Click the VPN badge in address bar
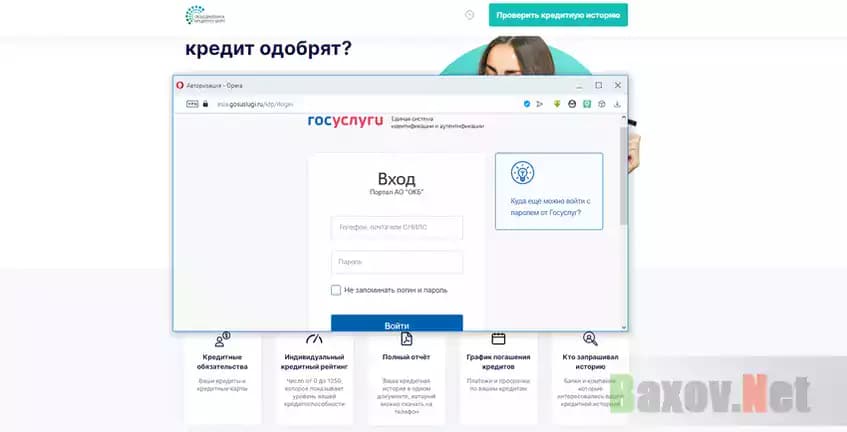847x432 pixels. (x=192, y=104)
